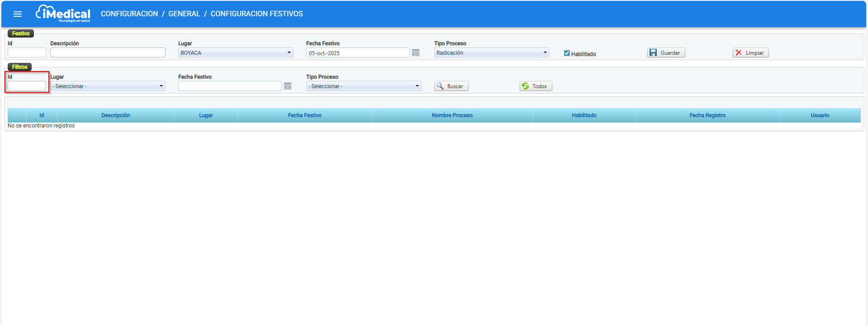Click the Fecha Registro column header
868x325 pixels.
point(707,115)
